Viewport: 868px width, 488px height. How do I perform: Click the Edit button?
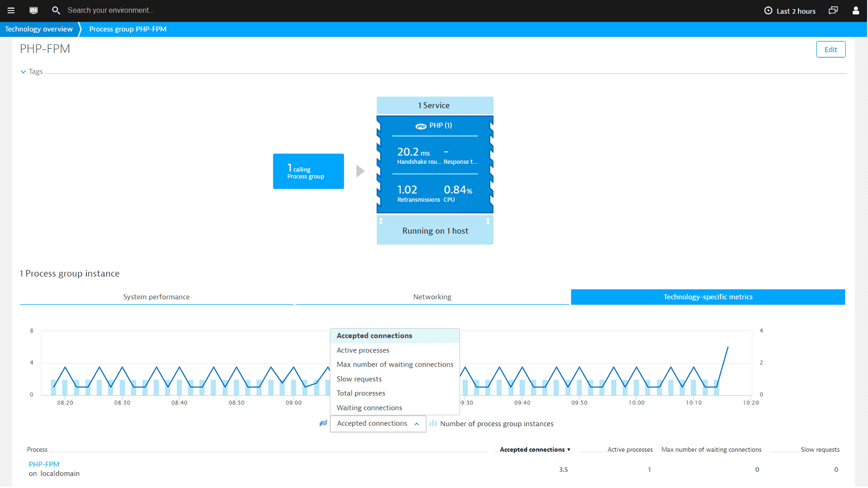point(831,49)
